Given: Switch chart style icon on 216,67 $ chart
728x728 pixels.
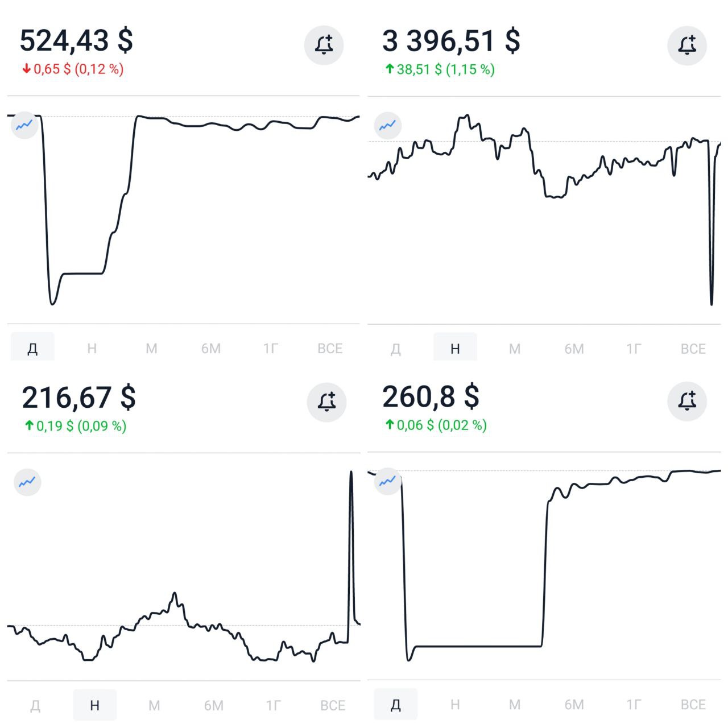Looking at the screenshot, I should click(x=27, y=482).
